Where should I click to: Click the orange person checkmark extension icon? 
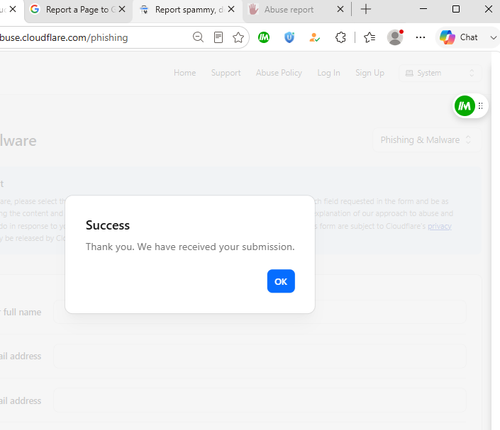[x=314, y=37]
